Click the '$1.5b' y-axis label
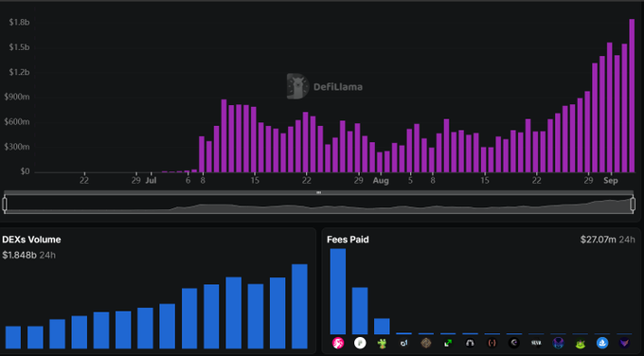Image resolution: width=644 pixels, height=356 pixels. click(19, 47)
